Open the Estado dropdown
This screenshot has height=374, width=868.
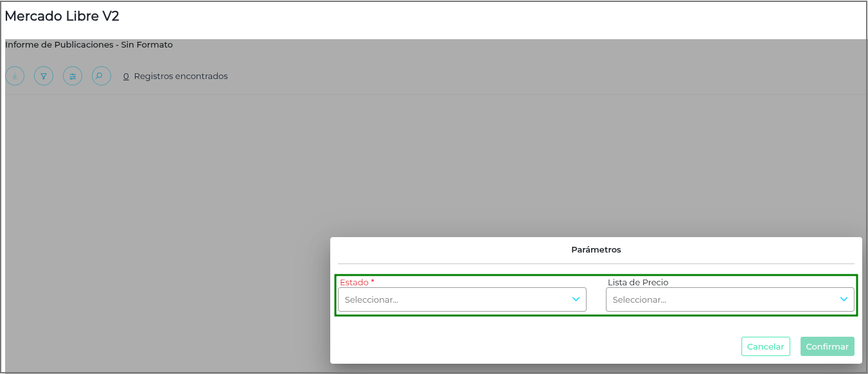[x=462, y=299]
